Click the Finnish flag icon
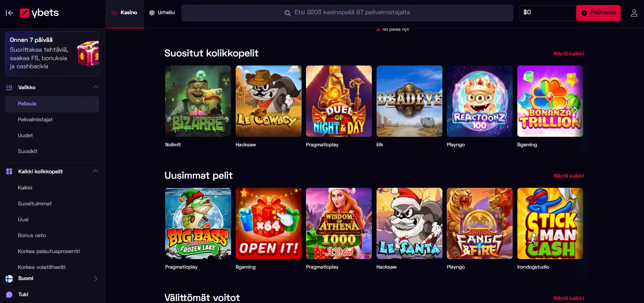The width and height of the screenshot is (644, 303). click(x=9, y=278)
